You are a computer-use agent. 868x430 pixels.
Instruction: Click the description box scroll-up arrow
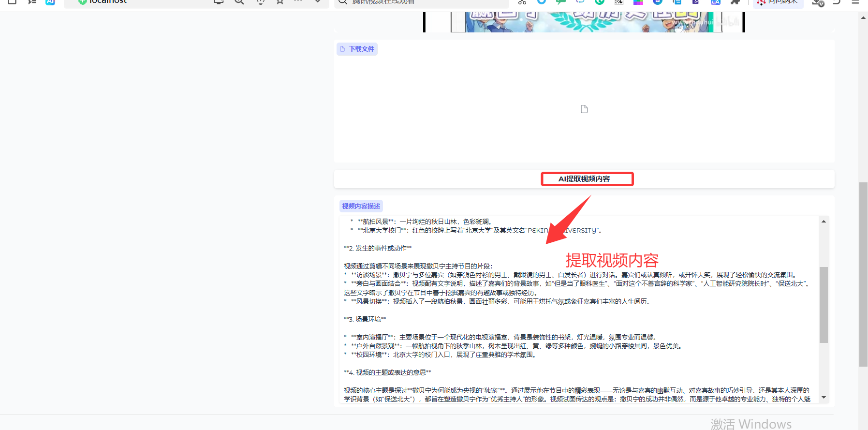click(824, 222)
